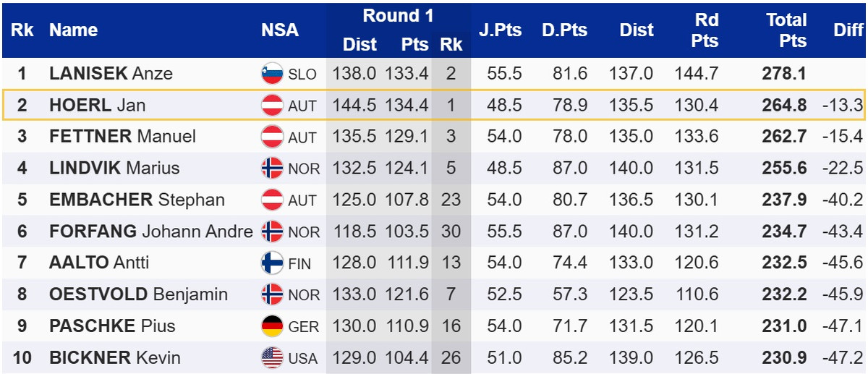Click the D.Pts column header

564,30
